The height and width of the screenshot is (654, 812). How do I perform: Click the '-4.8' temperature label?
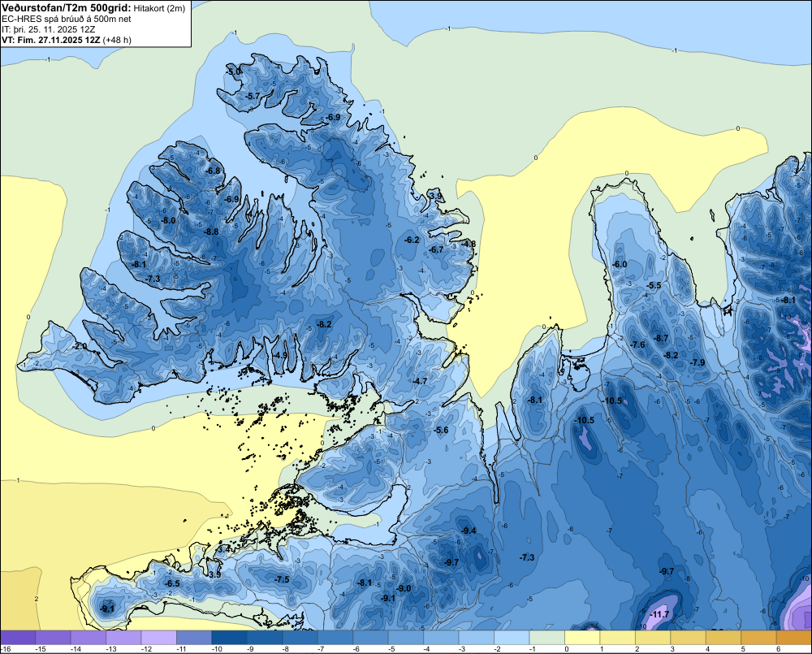click(x=469, y=244)
